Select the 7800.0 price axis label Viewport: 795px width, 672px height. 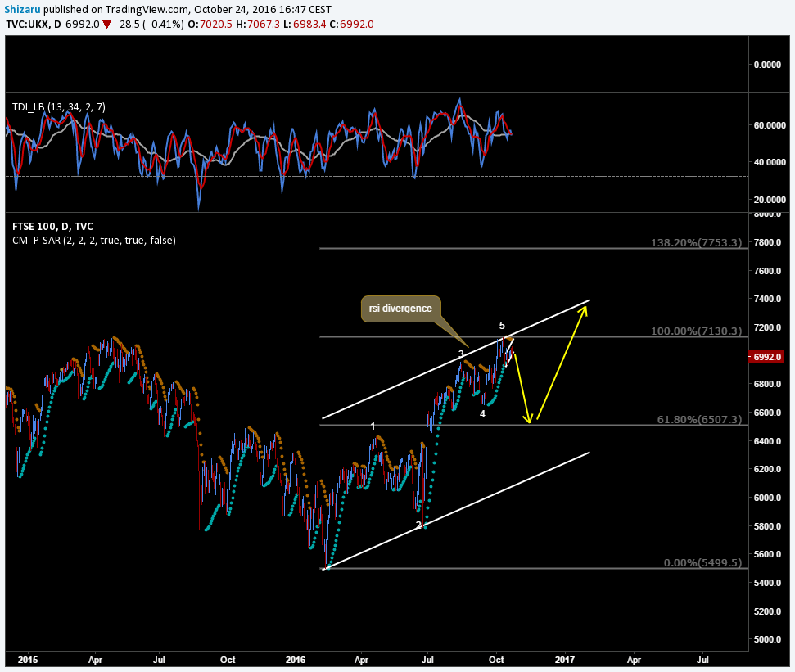[x=768, y=242]
